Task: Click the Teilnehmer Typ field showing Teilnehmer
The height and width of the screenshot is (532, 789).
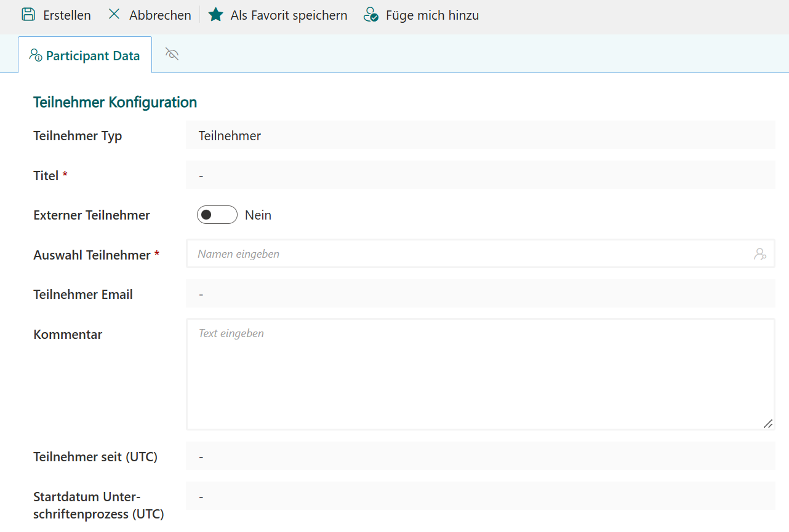Action: click(480, 135)
